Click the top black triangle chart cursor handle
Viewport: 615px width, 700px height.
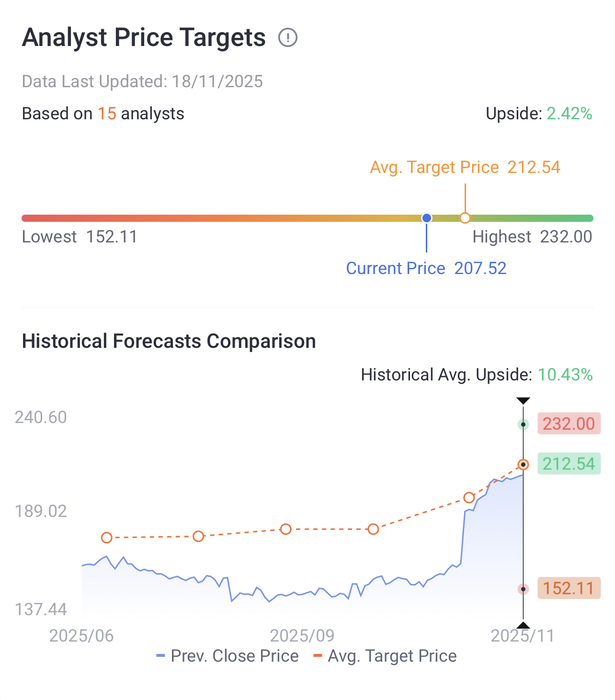pyautogui.click(x=524, y=401)
